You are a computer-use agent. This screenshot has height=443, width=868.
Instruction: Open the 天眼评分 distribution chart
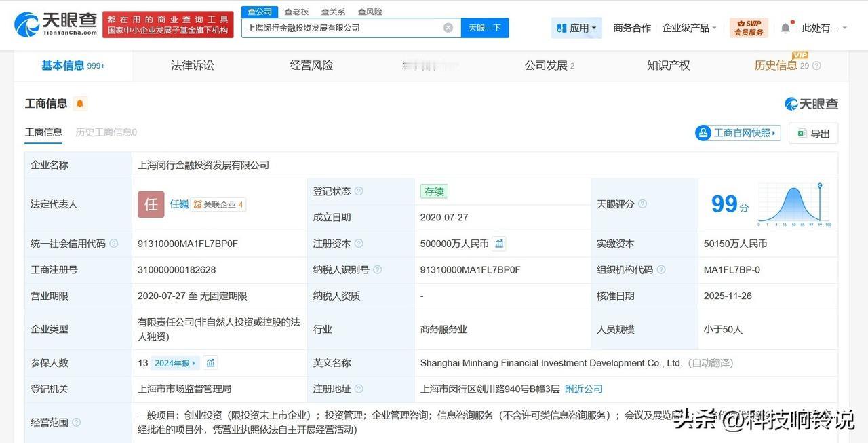pyautogui.click(x=795, y=204)
